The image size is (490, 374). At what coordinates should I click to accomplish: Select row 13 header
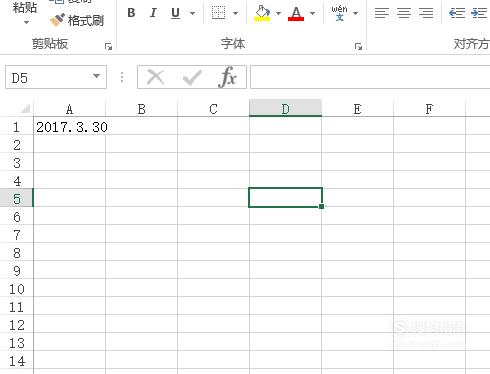point(16,343)
